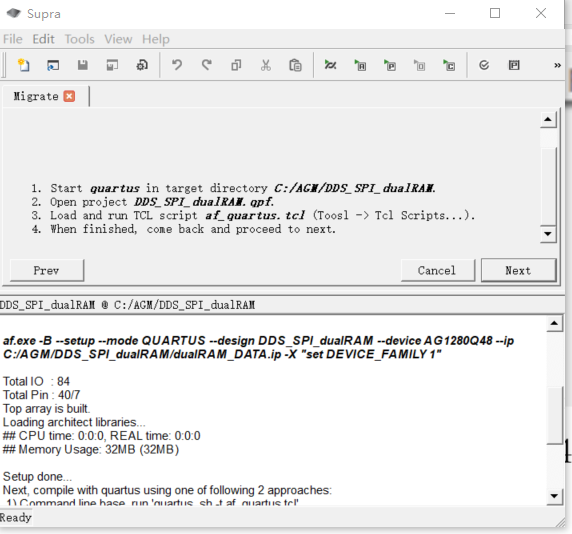
Task: Run the 'P' flow step icon
Action: pyautogui.click(x=390, y=65)
